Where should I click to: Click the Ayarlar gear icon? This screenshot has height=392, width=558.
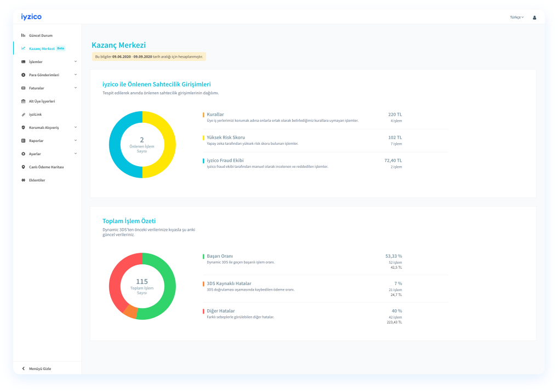point(23,154)
